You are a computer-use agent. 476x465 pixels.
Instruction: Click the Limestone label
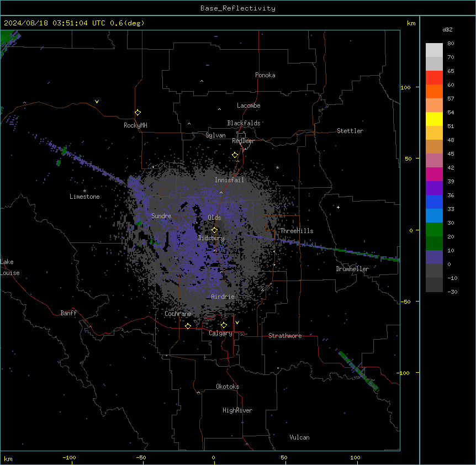84,197
